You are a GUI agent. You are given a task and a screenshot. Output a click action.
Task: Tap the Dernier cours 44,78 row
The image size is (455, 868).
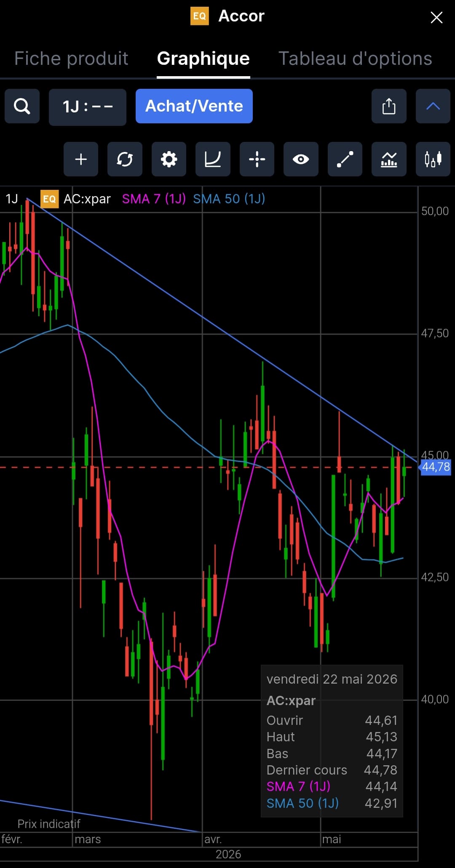click(332, 770)
